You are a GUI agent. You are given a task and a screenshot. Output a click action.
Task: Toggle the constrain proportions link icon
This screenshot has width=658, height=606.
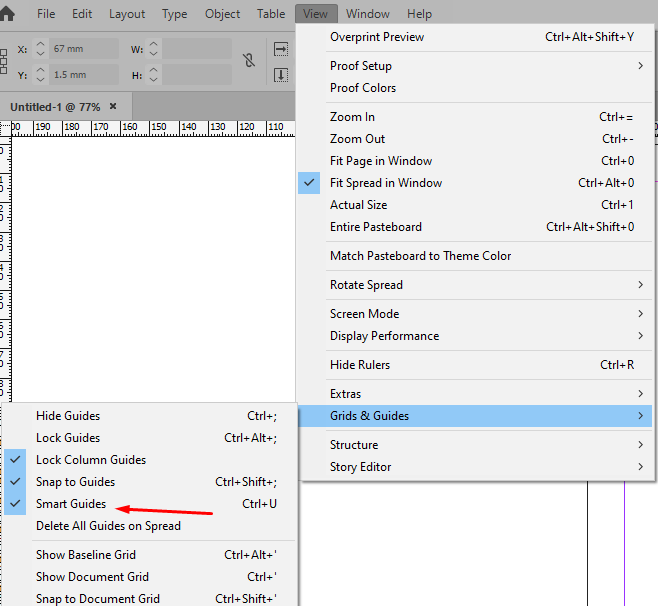pos(249,60)
